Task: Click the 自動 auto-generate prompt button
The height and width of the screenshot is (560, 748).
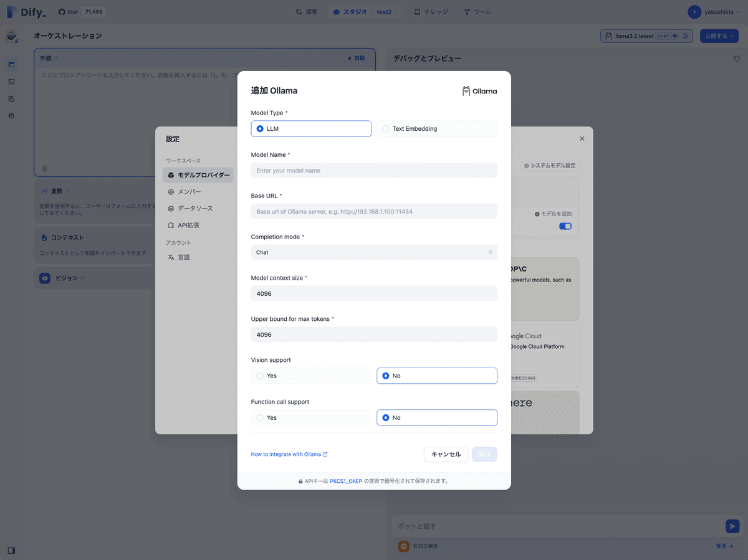Action: (357, 58)
